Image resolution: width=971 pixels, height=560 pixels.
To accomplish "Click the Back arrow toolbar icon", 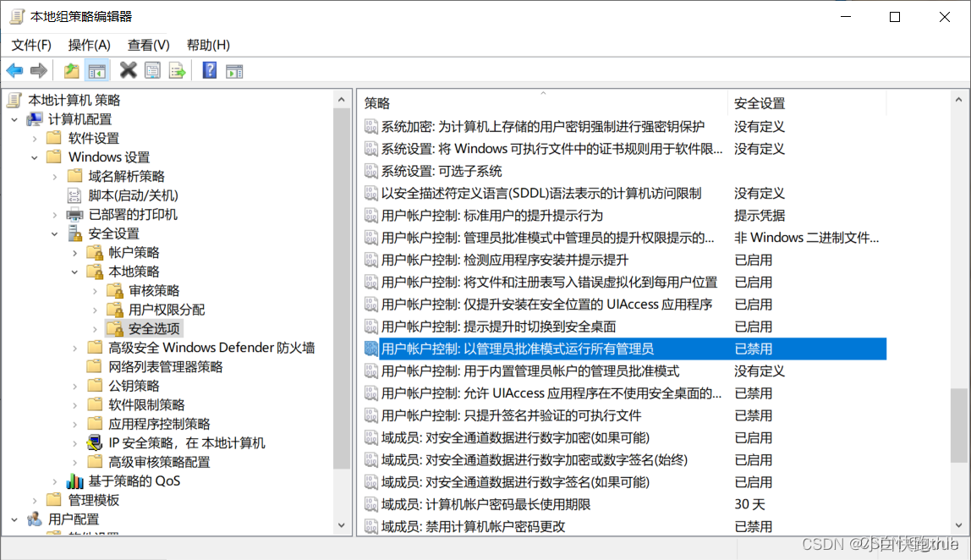I will coord(14,70).
